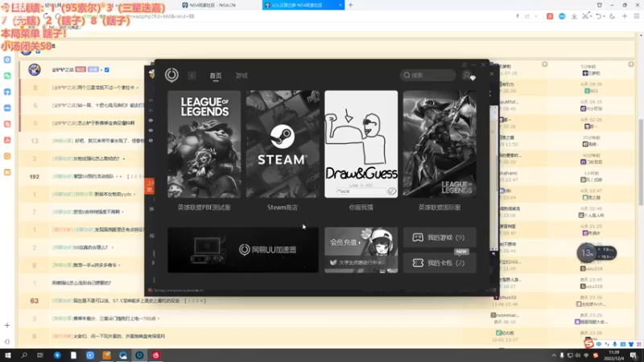
Task: Toggle the checkbox beside 金铲铲之战 forum header
Action: pyautogui.click(x=107, y=70)
